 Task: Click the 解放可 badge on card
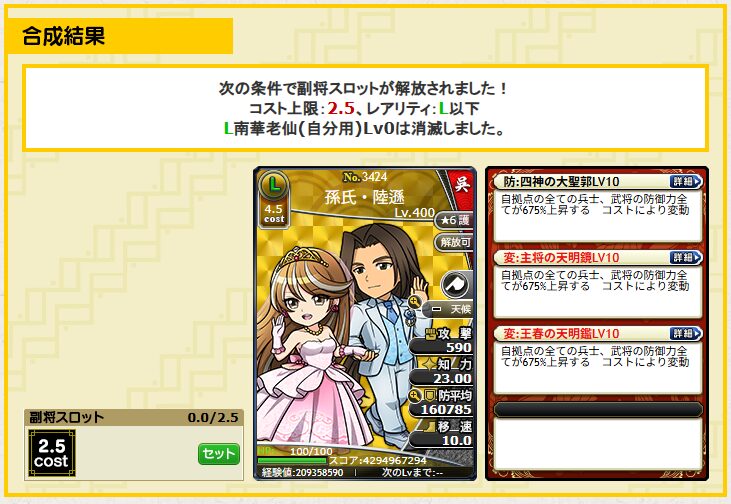[x=455, y=242]
